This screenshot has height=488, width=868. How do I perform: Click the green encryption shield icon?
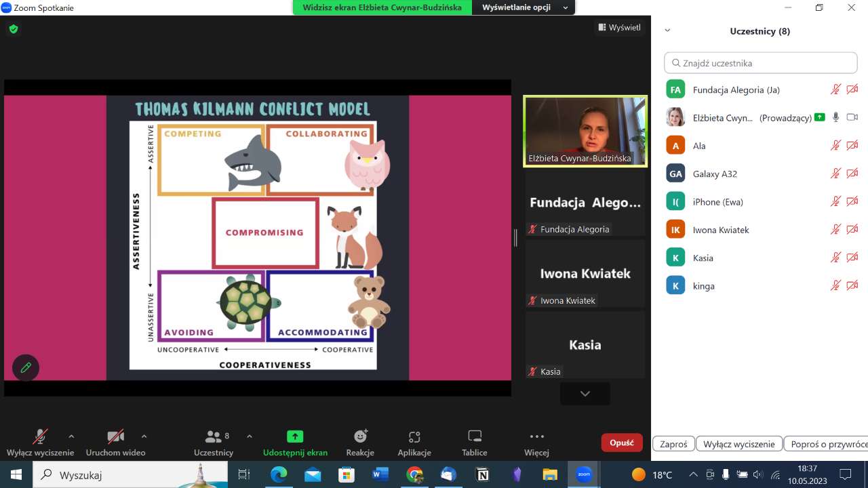tap(14, 28)
